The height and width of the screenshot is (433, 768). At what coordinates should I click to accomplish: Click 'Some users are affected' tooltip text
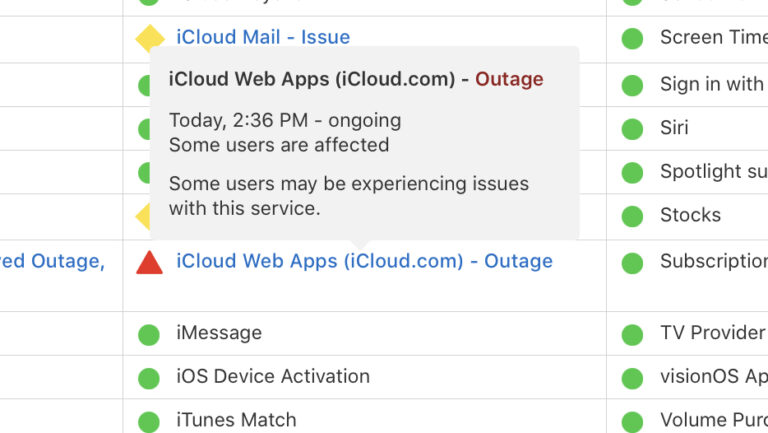(279, 145)
